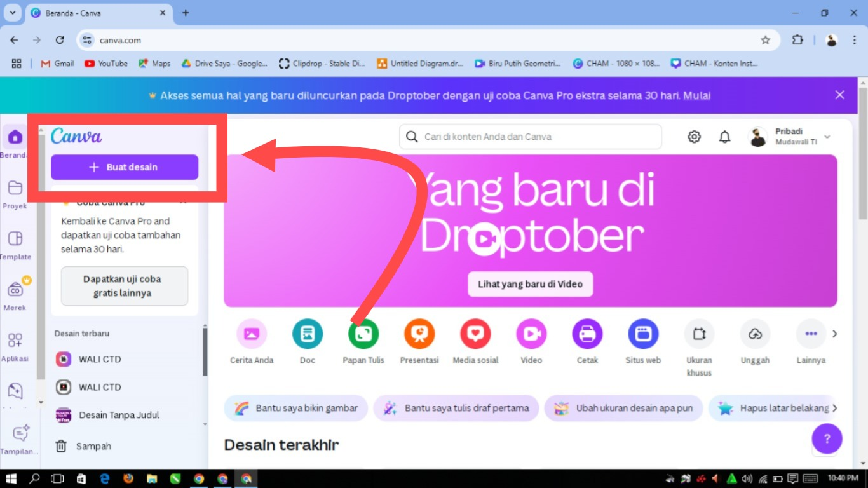Open the Windows Start menu
This screenshot has width=868, height=488.
11,478
